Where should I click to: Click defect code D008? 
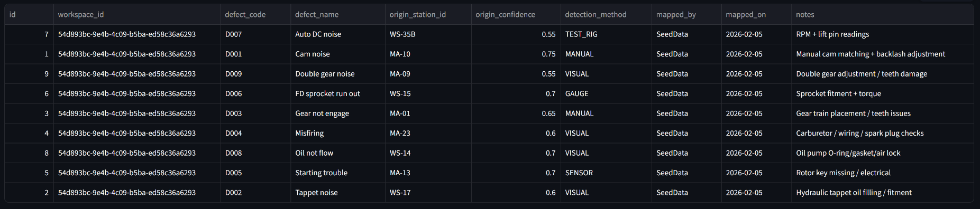255,153
